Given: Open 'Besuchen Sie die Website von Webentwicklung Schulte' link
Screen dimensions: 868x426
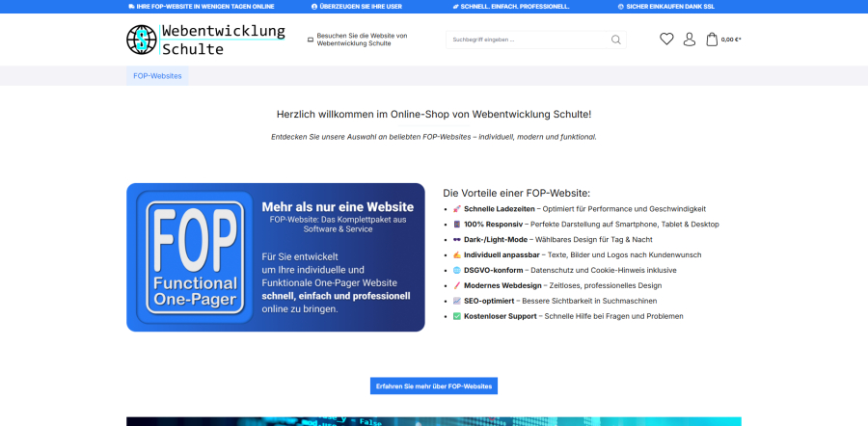Looking at the screenshot, I should pyautogui.click(x=362, y=40).
